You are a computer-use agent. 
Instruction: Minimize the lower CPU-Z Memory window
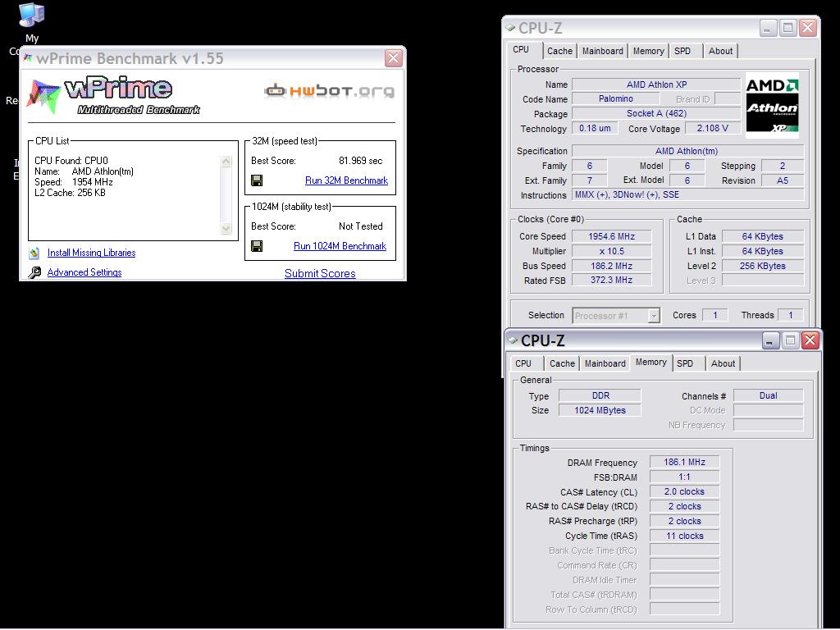[x=769, y=340]
